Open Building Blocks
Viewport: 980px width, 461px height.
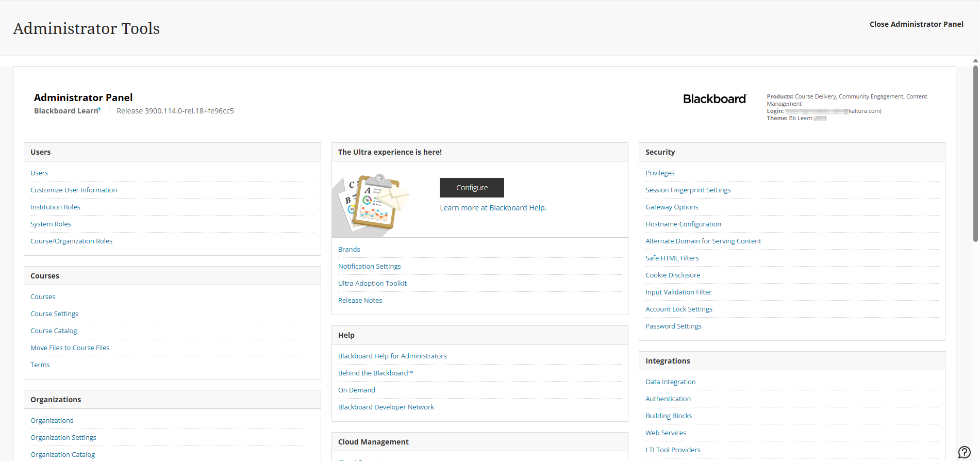click(x=669, y=416)
